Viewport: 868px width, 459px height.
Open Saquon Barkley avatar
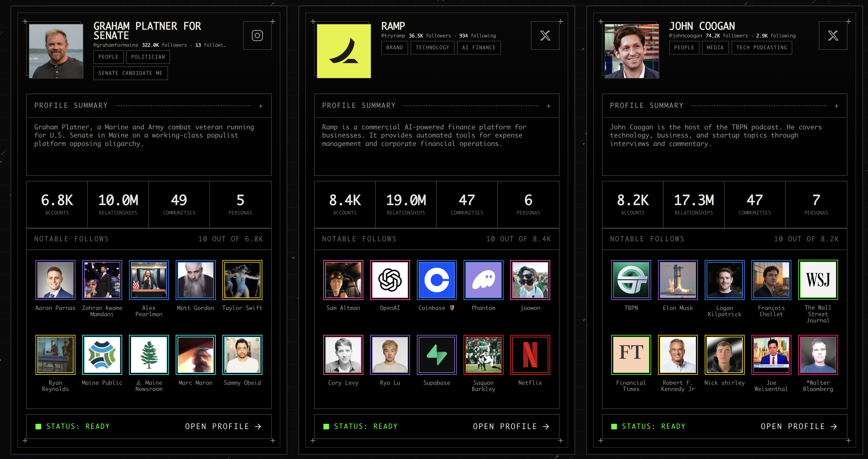pos(483,355)
